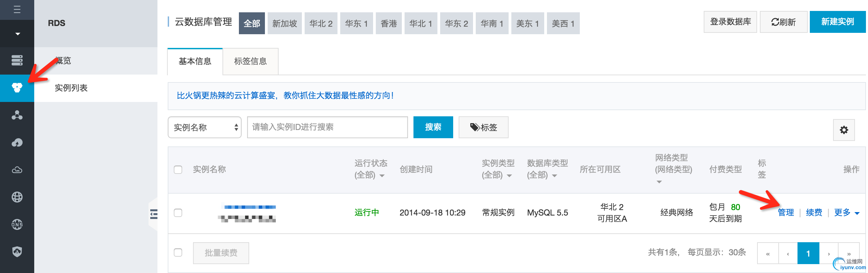The height and width of the screenshot is (273, 868).
Task: Open the server stack icon in sidebar
Action: [x=17, y=60]
